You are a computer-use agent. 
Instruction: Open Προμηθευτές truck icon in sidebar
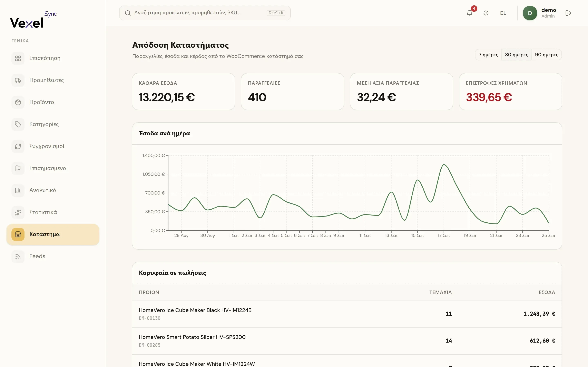click(x=18, y=80)
